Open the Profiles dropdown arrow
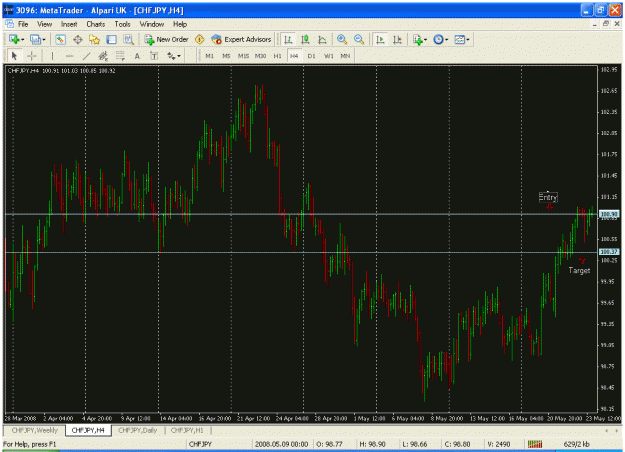Viewport: 625px width, 452px height. pos(44,39)
